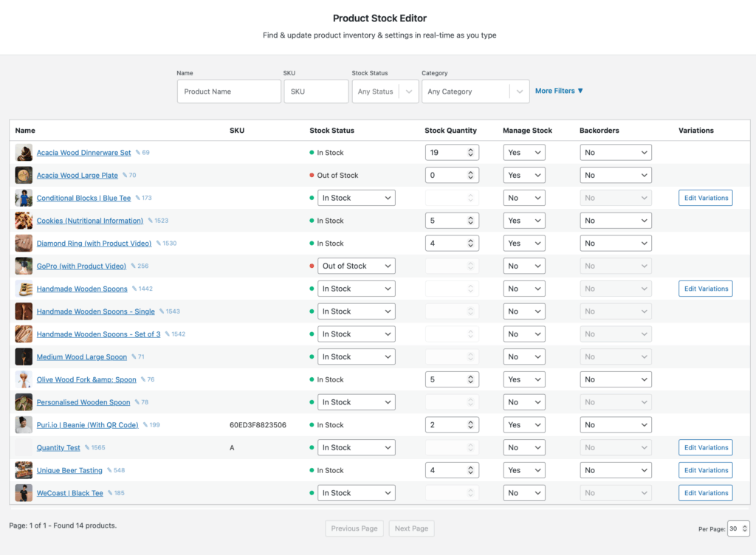Expand the More Filters section
This screenshot has height=555, width=756.
click(558, 90)
